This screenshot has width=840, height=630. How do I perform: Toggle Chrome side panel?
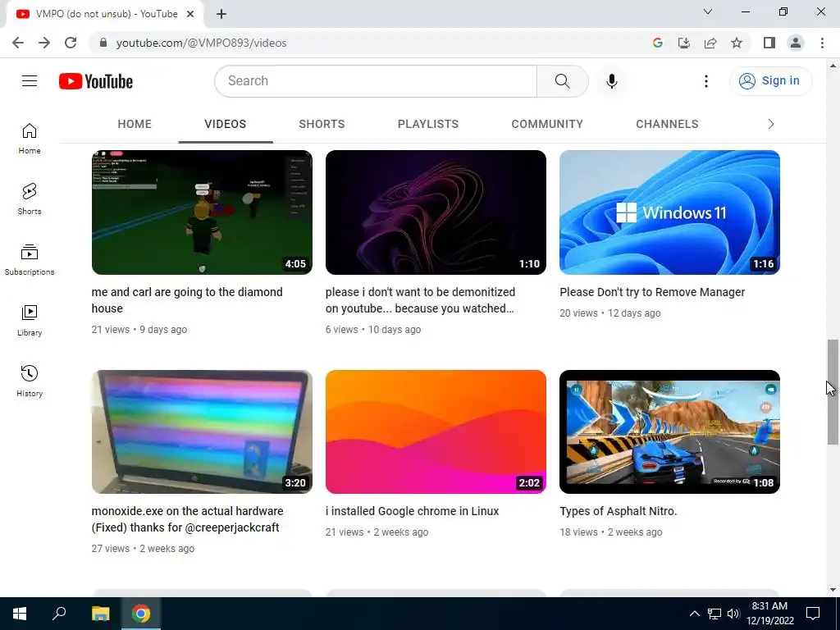coord(769,43)
